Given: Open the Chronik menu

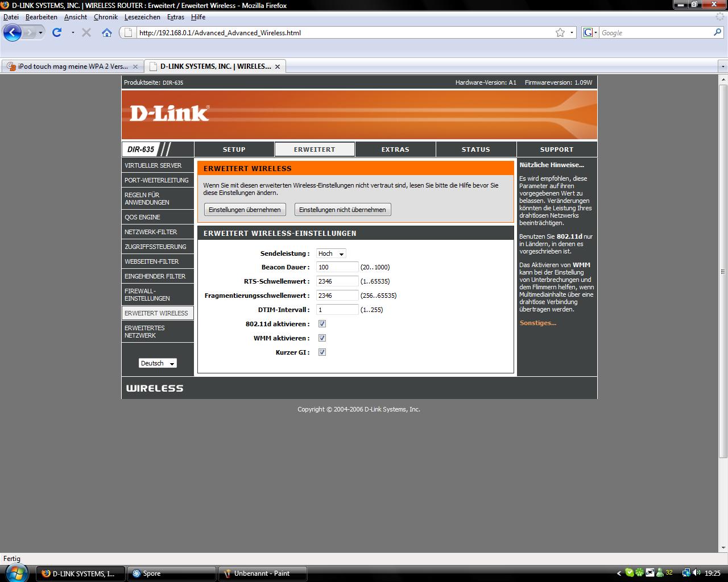Looking at the screenshot, I should point(106,17).
